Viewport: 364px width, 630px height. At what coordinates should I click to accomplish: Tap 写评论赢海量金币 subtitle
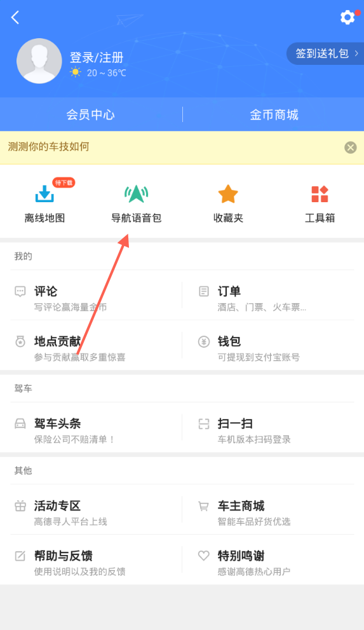coord(71,307)
